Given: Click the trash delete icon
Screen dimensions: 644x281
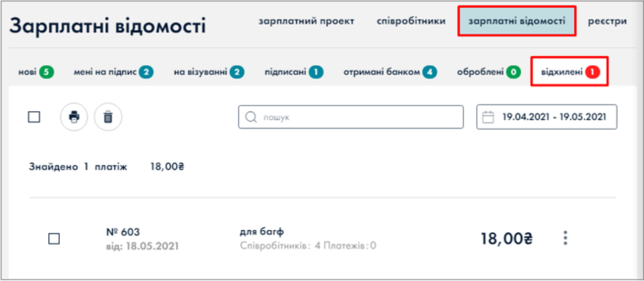Looking at the screenshot, I should tap(108, 117).
